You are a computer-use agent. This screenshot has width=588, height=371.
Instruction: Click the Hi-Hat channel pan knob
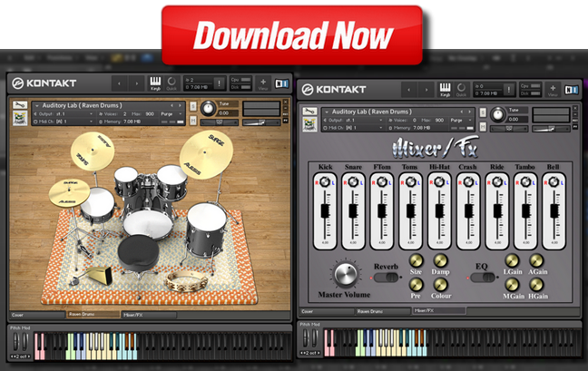[x=439, y=182]
